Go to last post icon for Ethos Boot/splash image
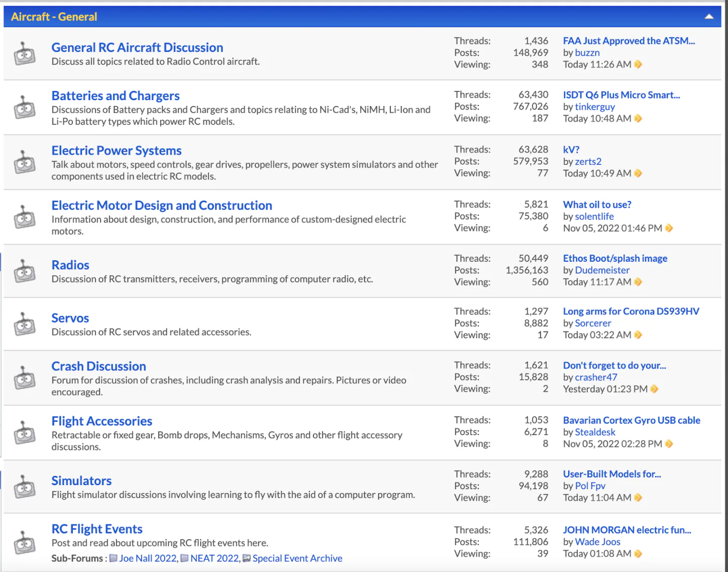 point(638,282)
